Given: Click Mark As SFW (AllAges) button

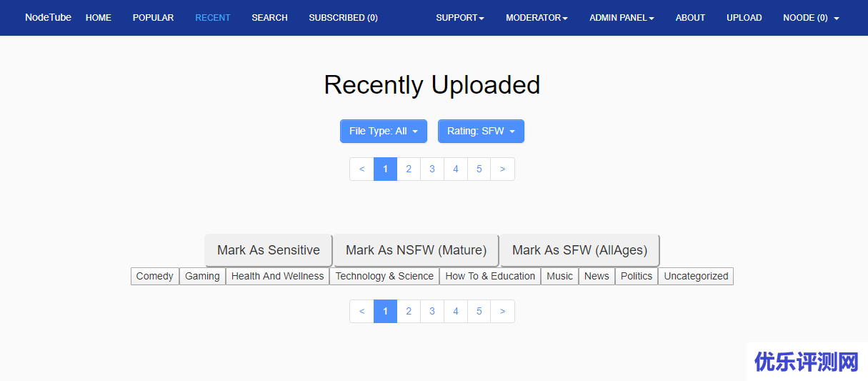Looking at the screenshot, I should pos(579,250).
